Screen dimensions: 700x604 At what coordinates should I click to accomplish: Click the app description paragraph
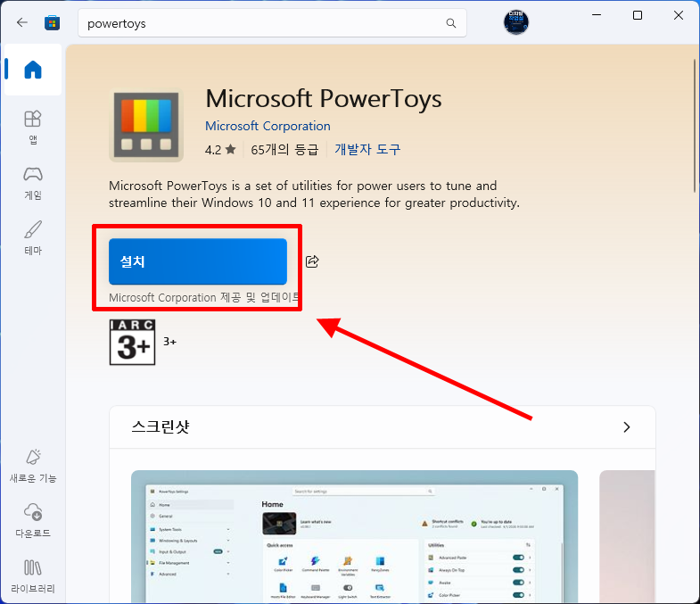pyautogui.click(x=314, y=194)
